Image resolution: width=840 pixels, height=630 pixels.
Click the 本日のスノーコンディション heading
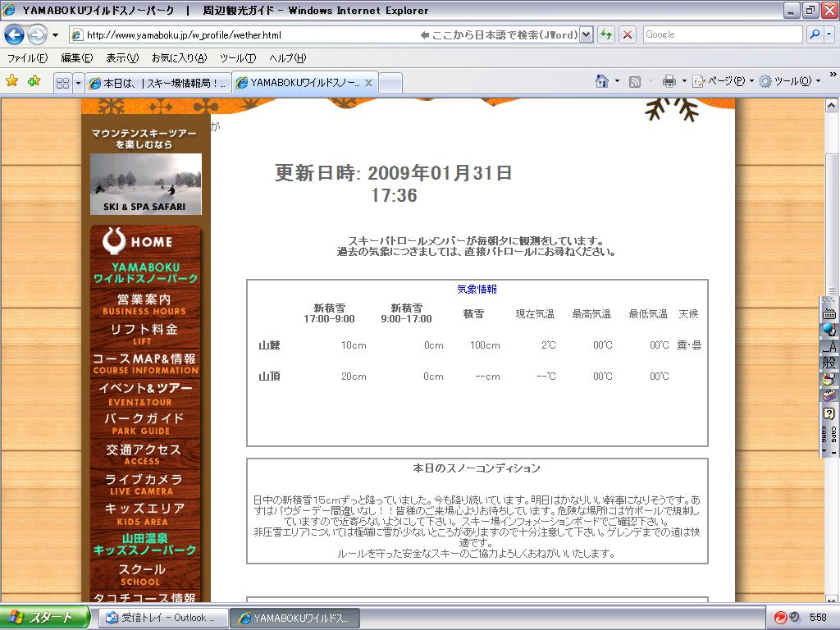click(x=477, y=468)
